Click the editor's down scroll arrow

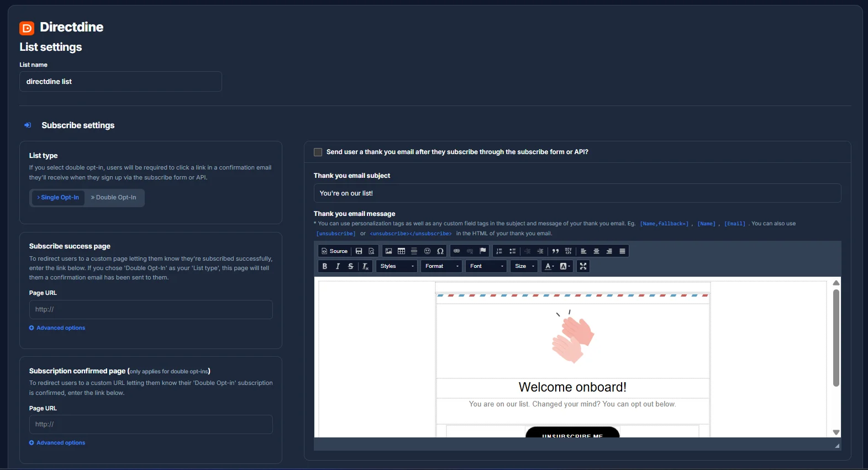tap(836, 432)
